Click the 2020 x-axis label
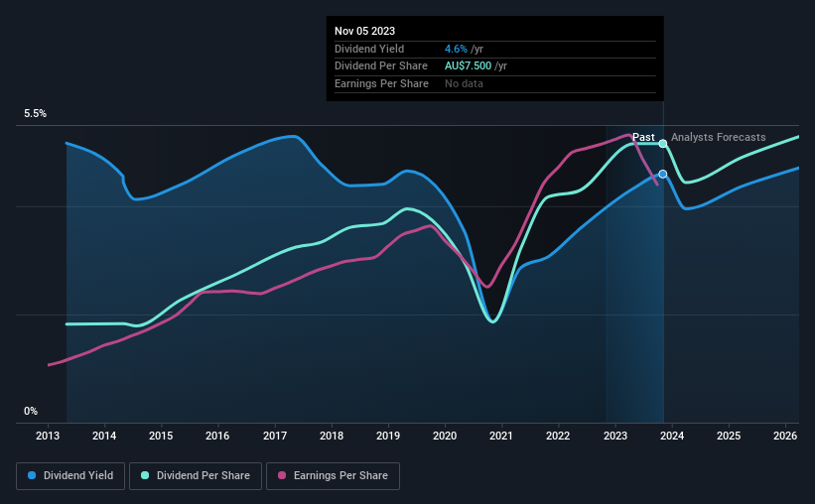Screen dimensions: 815x504 [445, 436]
